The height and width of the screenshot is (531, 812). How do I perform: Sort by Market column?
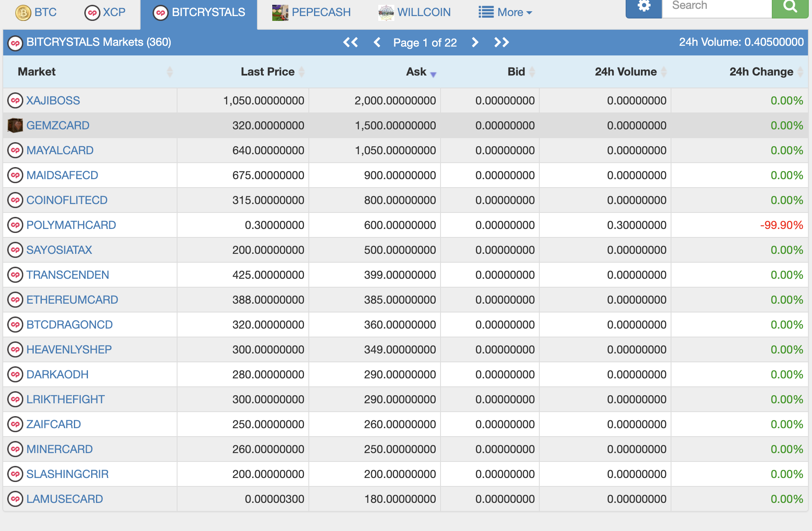pyautogui.click(x=90, y=72)
